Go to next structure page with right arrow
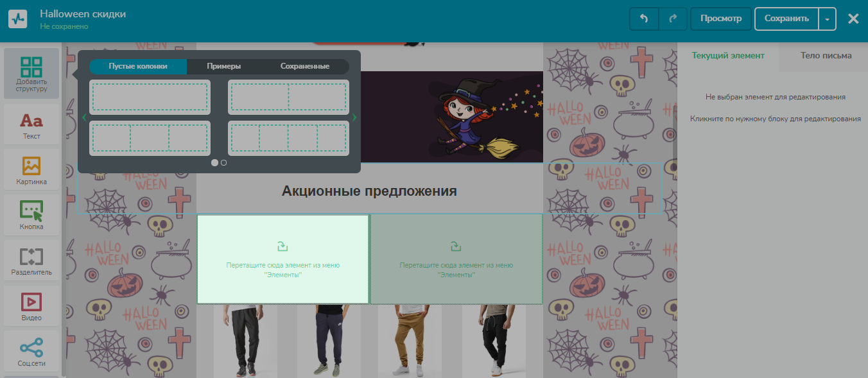Viewport: 868px width, 378px height. (x=354, y=117)
